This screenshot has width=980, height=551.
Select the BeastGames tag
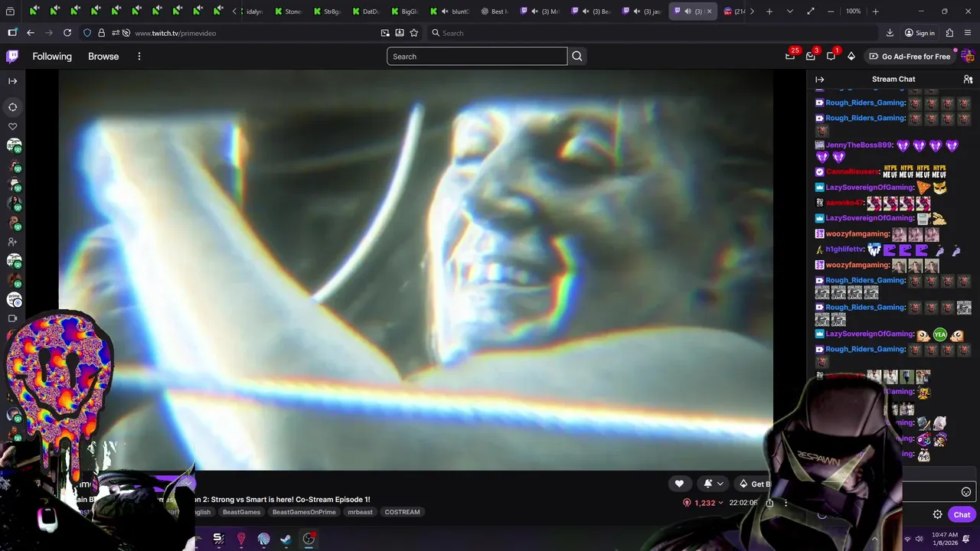click(242, 512)
